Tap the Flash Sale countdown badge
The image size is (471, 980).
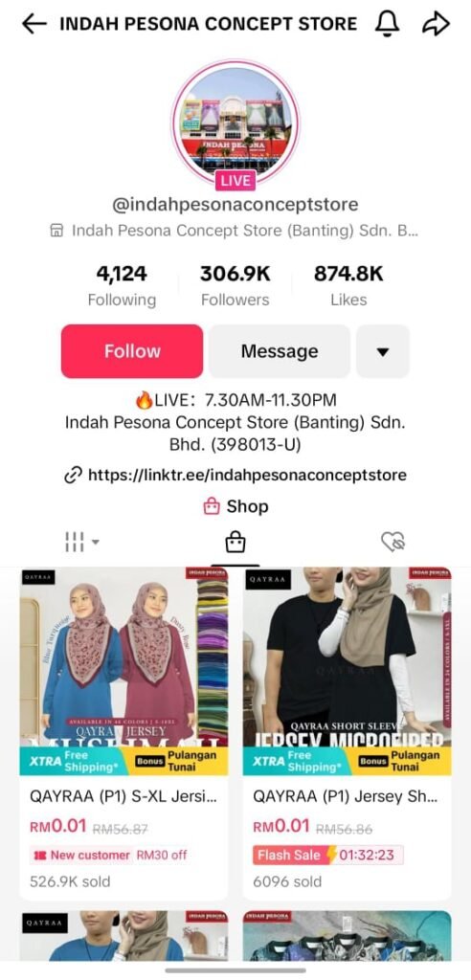328,855
